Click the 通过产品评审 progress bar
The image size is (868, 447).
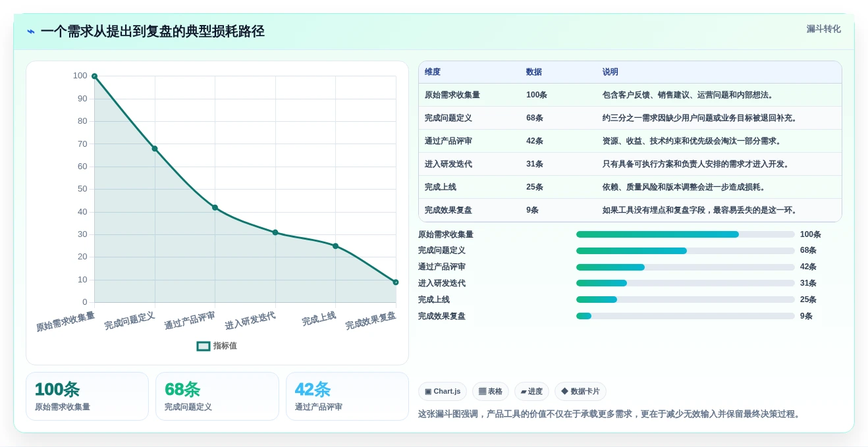686,267
